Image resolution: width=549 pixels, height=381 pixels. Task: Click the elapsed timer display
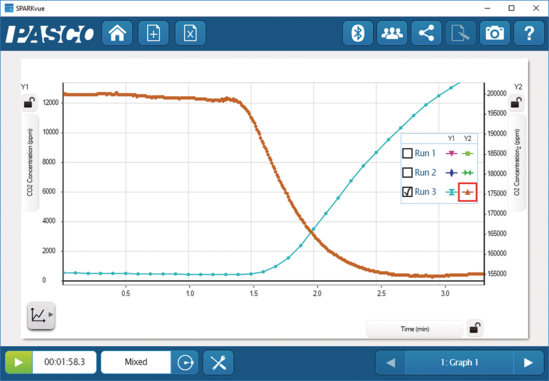pyautogui.click(x=64, y=362)
